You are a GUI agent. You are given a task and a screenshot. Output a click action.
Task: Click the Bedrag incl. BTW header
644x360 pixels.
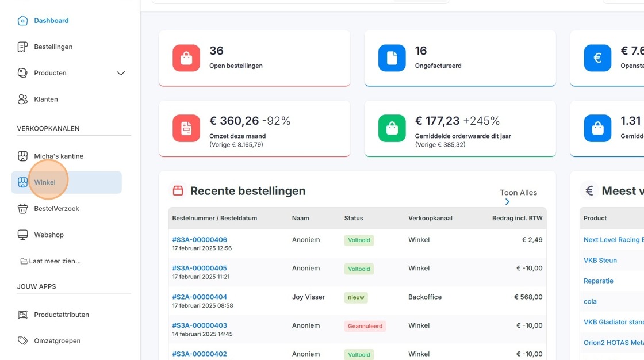[x=517, y=218]
